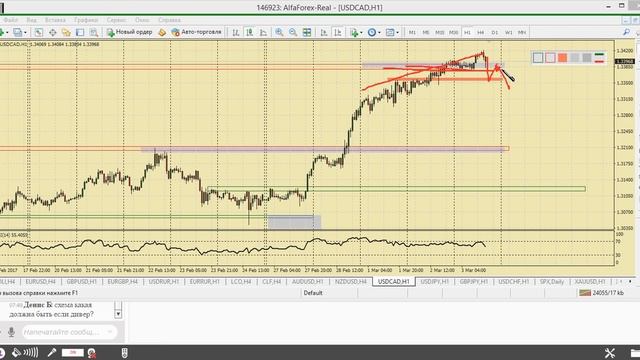Expand the Periods dropdown arrow

(x=379, y=32)
